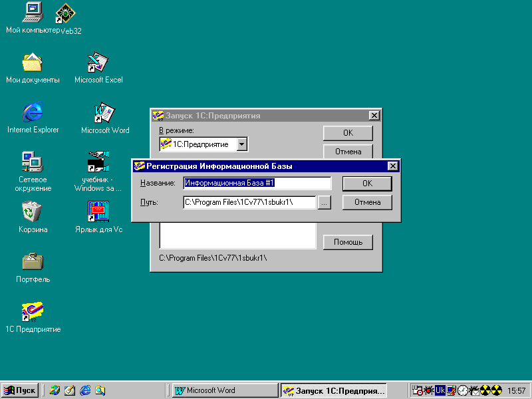Click the path text below the list box

213,258
